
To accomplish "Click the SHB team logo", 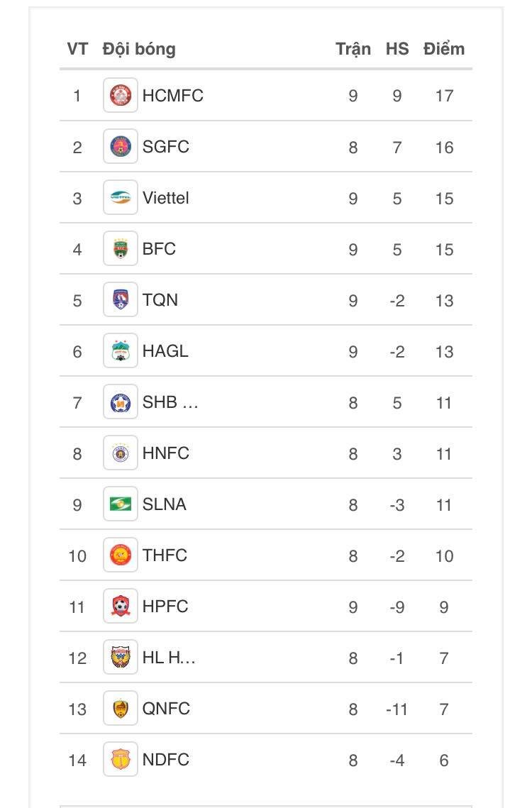I will point(120,402).
